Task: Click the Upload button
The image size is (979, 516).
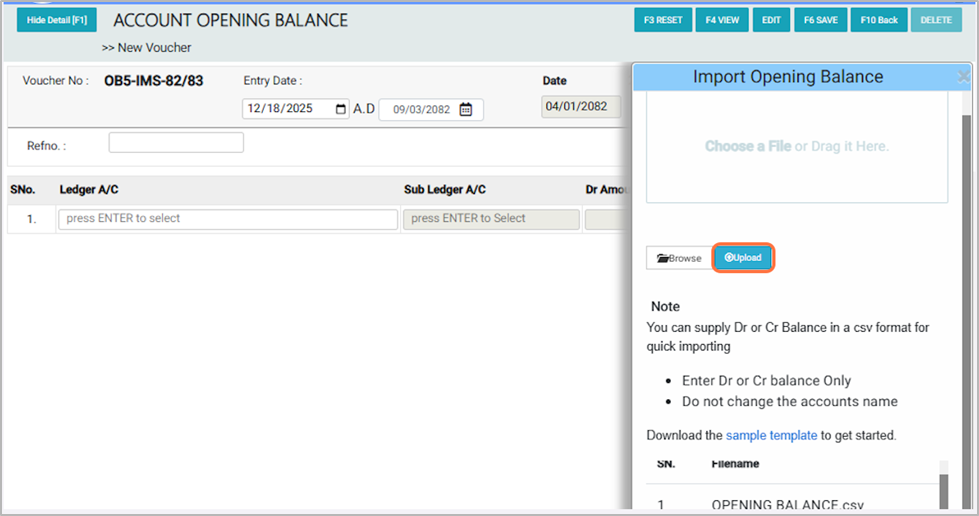Action: click(x=743, y=258)
